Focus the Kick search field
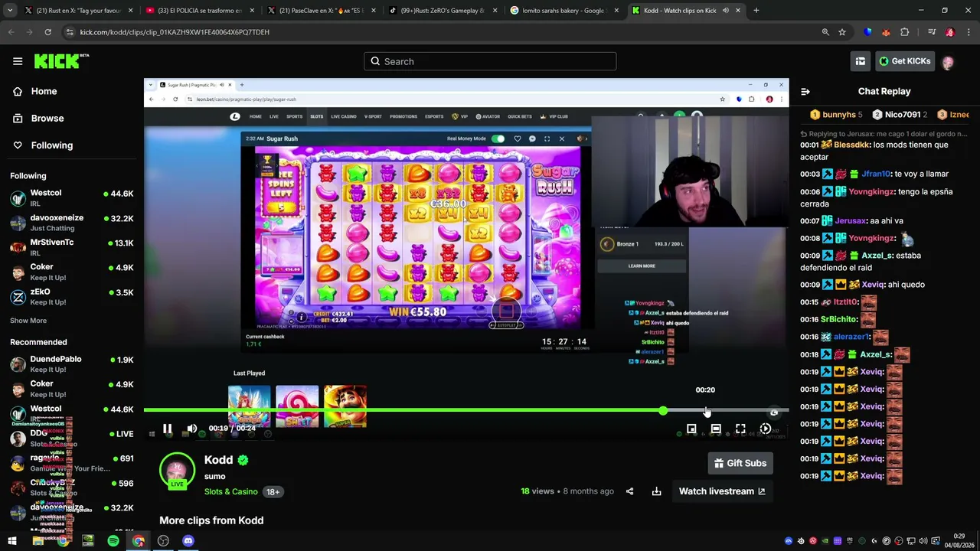The image size is (980, 551). click(x=490, y=61)
